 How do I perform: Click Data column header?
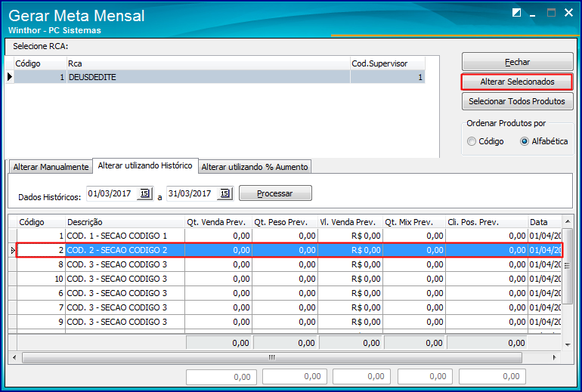click(544, 222)
